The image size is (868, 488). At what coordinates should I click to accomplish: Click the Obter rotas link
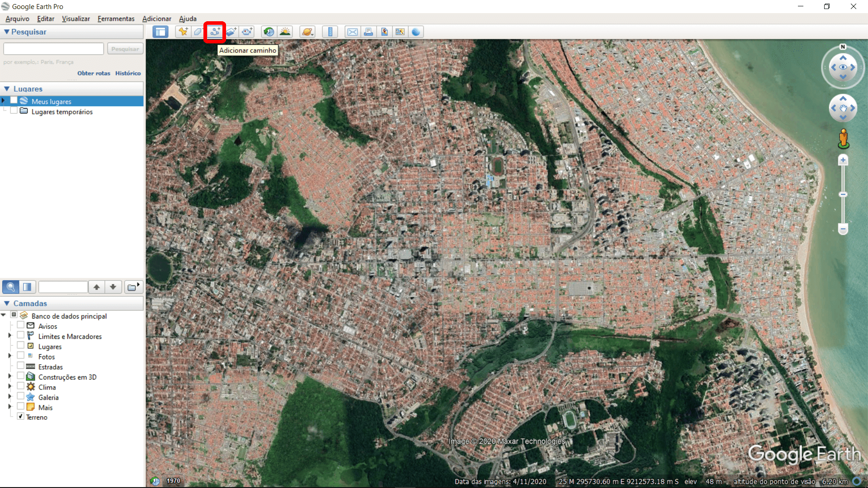coord(94,73)
